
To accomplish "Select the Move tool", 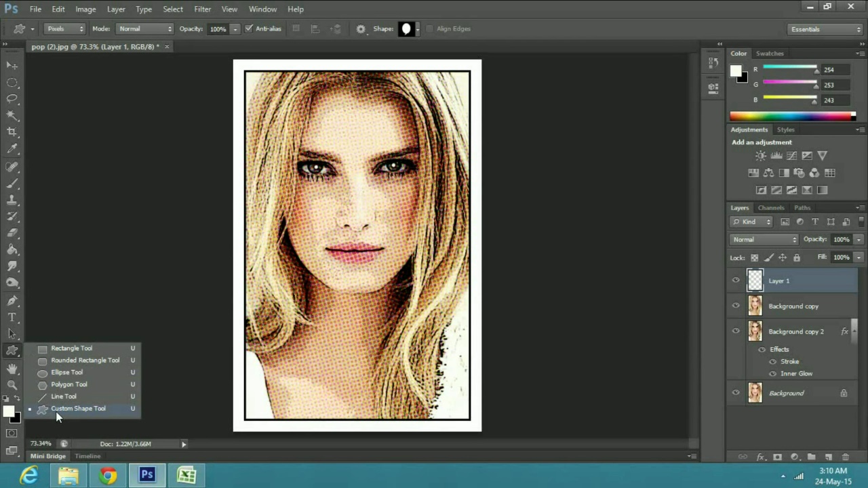I will [12, 65].
